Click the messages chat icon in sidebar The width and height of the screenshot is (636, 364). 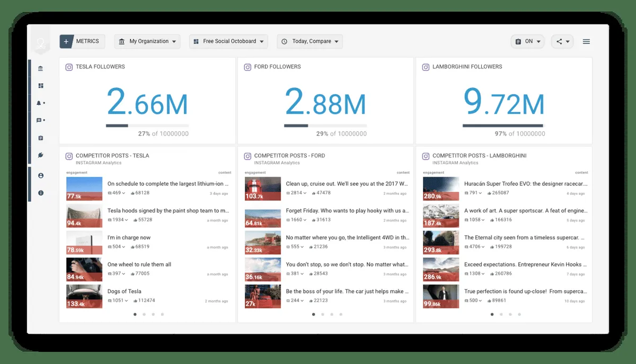coord(40,120)
